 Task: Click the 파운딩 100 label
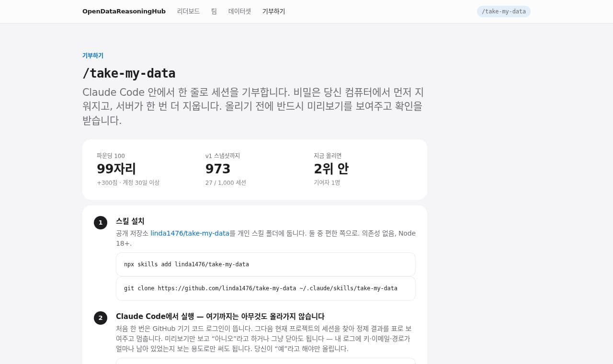(x=111, y=156)
